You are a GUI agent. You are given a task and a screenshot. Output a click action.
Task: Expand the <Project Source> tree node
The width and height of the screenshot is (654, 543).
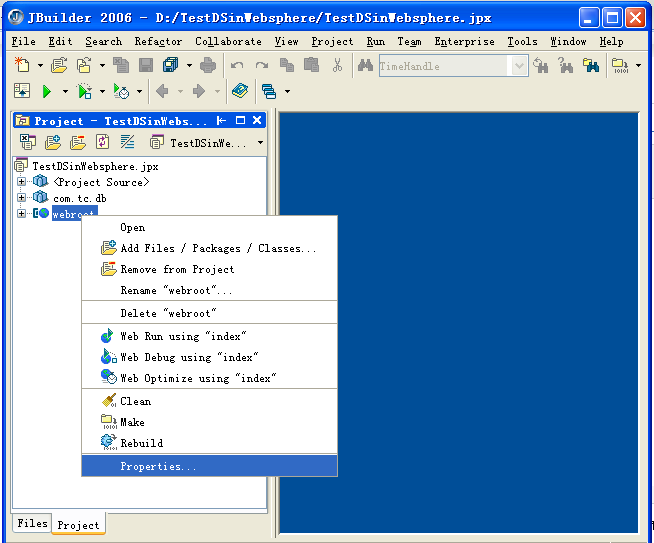point(21,181)
